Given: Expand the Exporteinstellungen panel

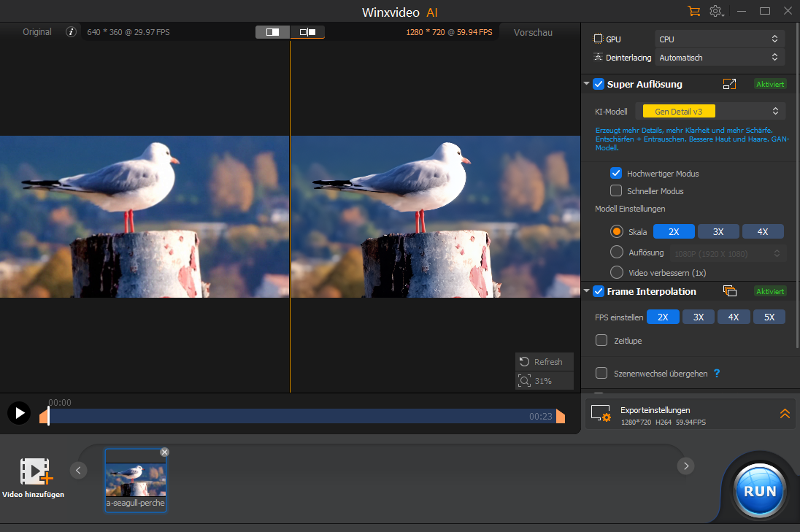Looking at the screenshot, I should [x=785, y=414].
